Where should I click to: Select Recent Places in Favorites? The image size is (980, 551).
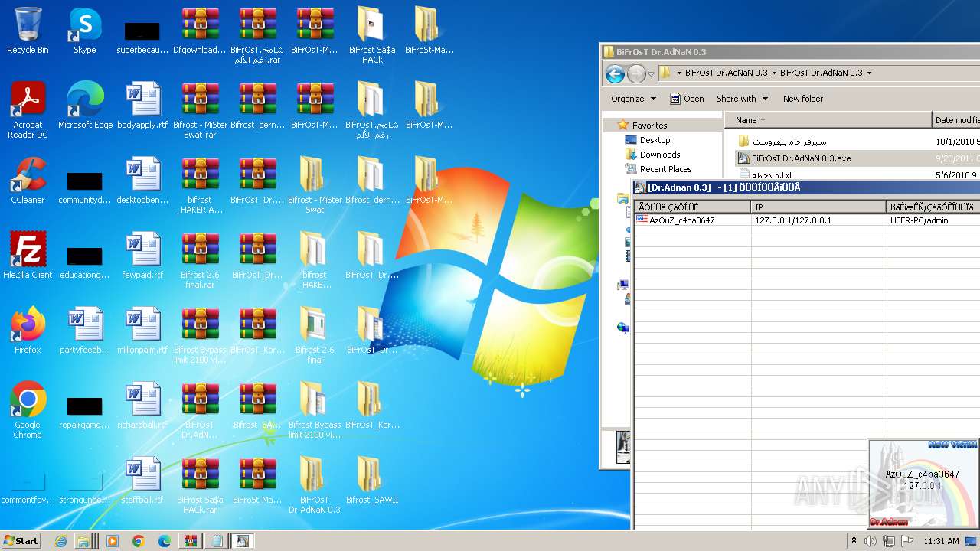pyautogui.click(x=658, y=169)
